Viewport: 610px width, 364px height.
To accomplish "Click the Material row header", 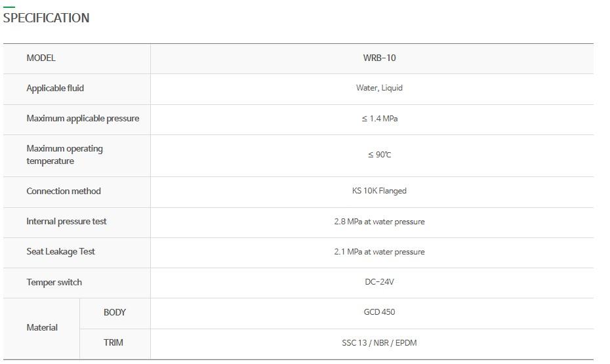I will coord(42,327).
